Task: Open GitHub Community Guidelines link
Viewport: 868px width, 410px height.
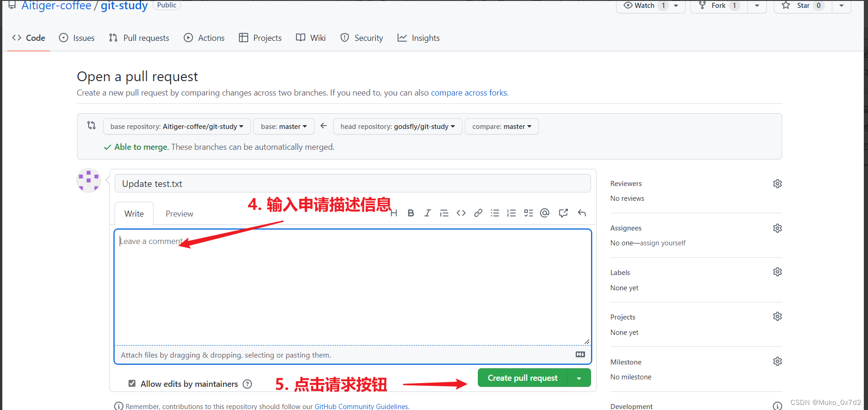Action: pyautogui.click(x=361, y=406)
